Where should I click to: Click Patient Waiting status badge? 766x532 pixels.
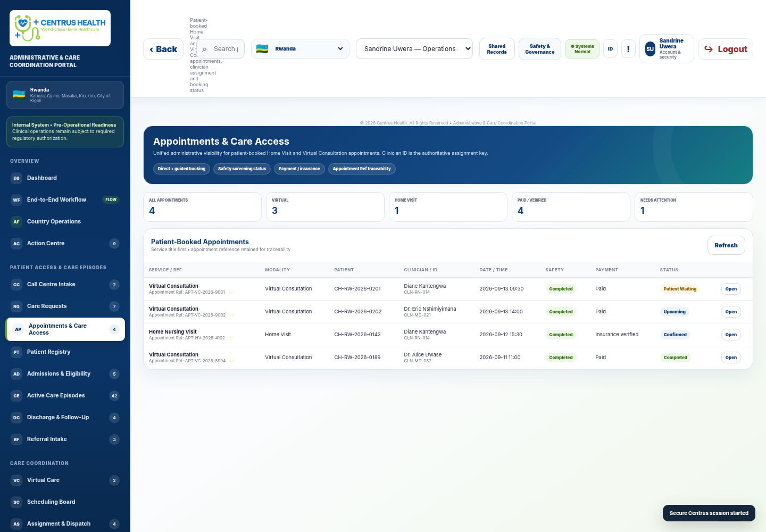pos(680,289)
